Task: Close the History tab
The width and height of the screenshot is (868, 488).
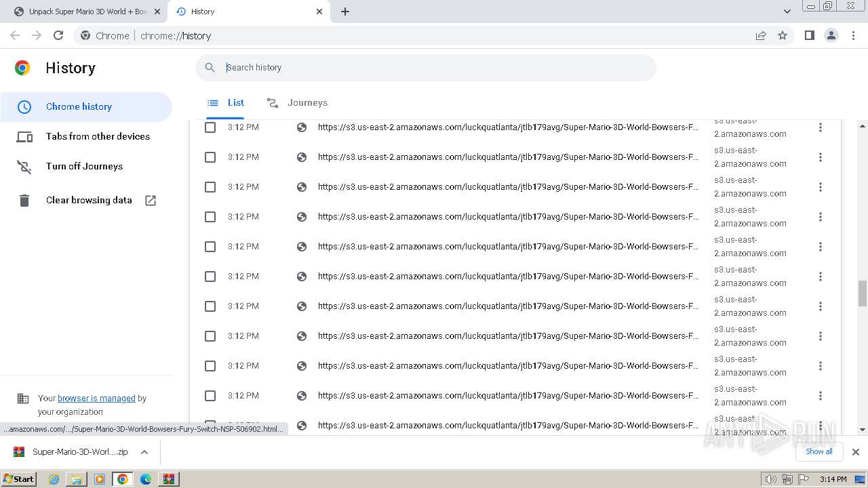Action: [319, 12]
